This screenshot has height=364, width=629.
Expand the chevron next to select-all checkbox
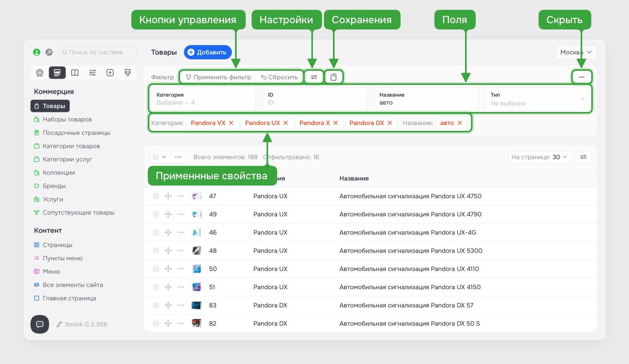[164, 157]
